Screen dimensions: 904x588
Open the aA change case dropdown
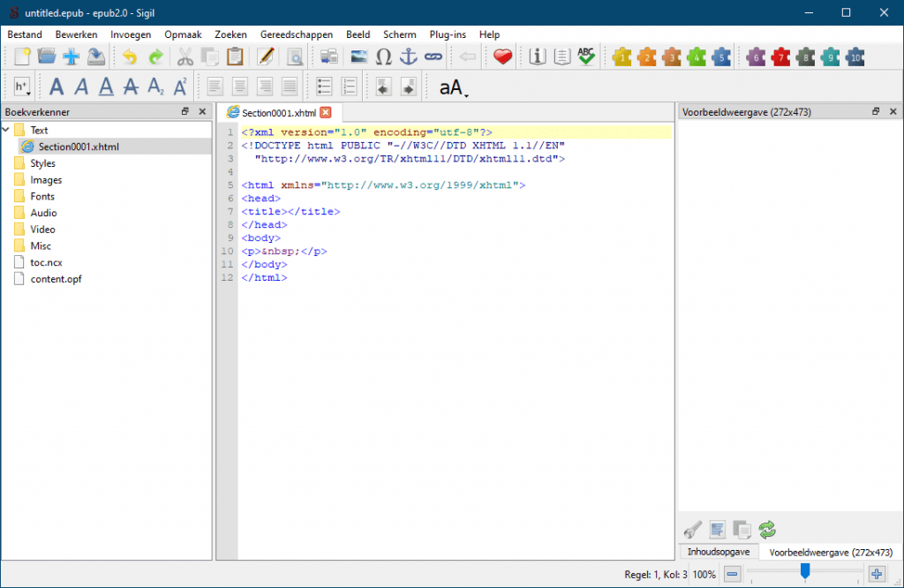point(453,87)
